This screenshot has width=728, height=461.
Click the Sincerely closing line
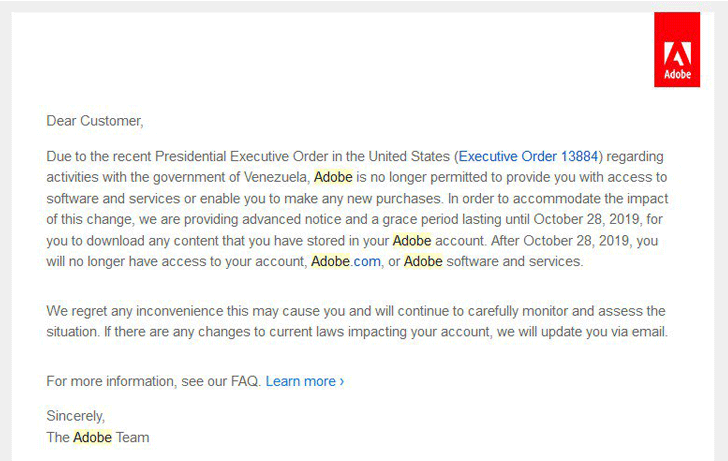click(76, 416)
